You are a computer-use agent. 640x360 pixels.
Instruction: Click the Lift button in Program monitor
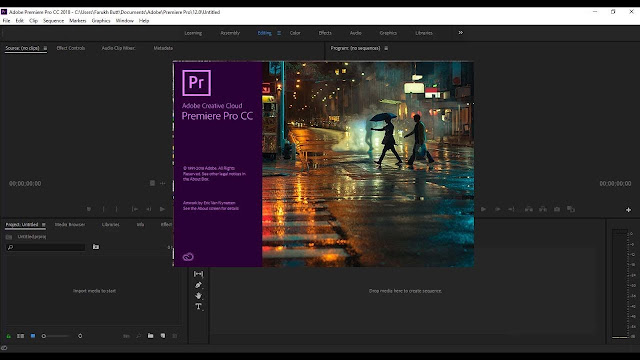coord(529,209)
